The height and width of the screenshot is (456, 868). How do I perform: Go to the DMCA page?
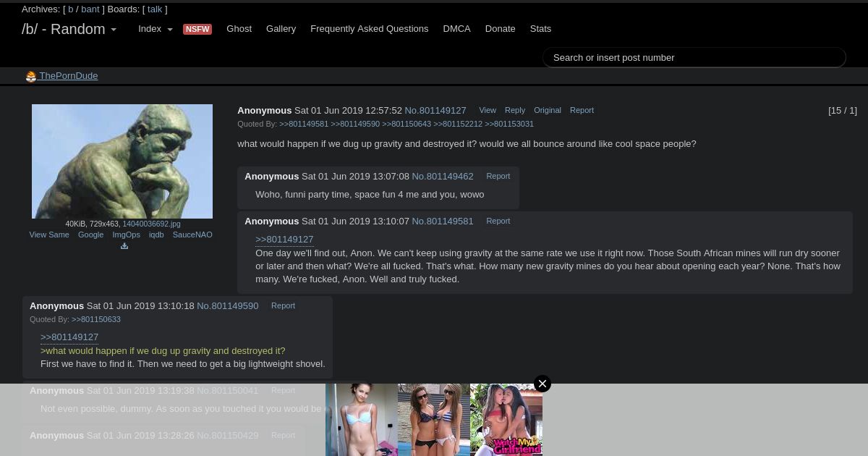[x=457, y=29]
